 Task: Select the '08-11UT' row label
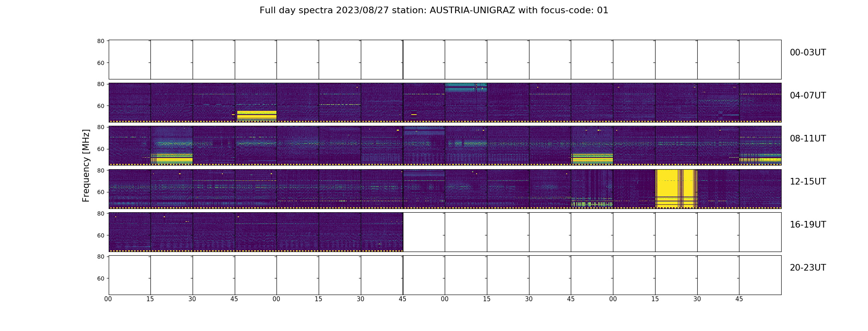coord(808,139)
